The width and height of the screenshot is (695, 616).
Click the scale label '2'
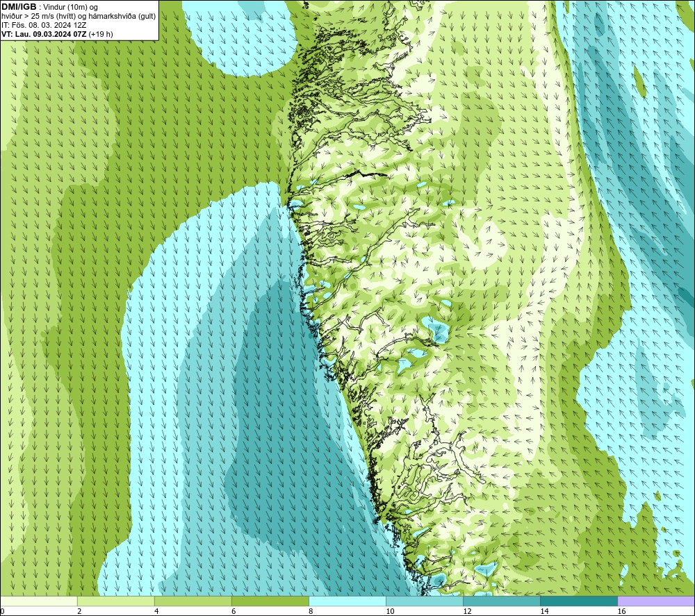point(79,611)
